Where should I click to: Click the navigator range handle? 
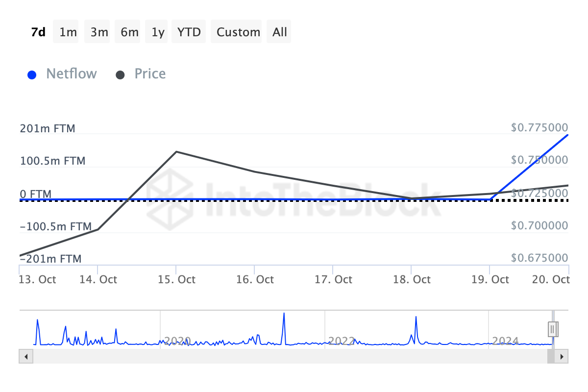(553, 328)
